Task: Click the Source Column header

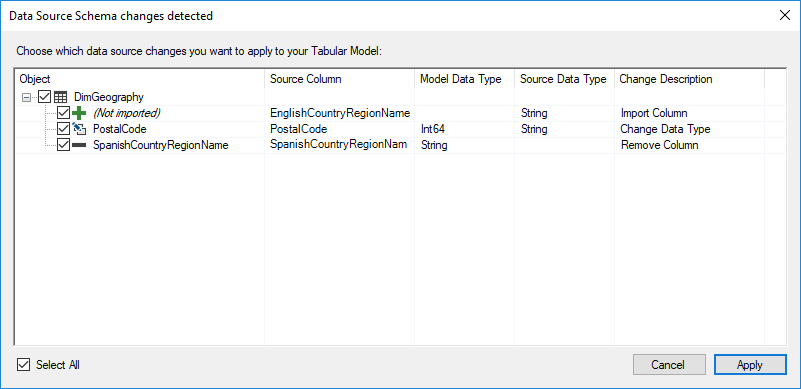Action: [339, 79]
